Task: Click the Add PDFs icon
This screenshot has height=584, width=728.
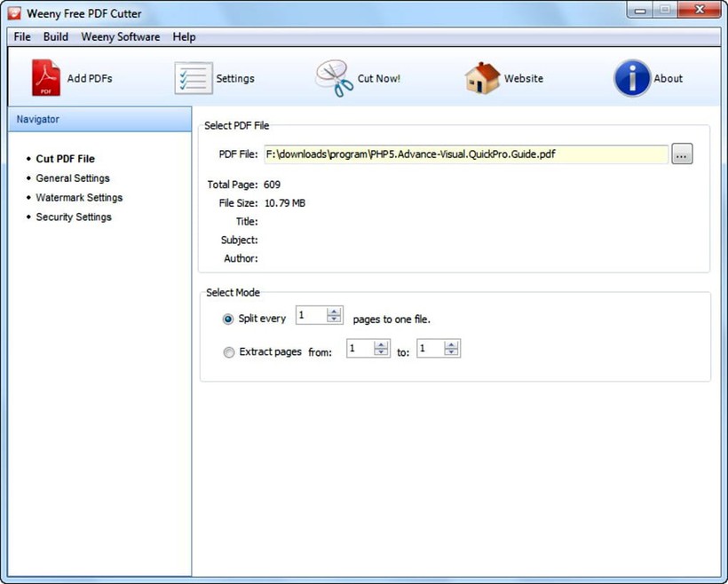Action: coord(46,78)
